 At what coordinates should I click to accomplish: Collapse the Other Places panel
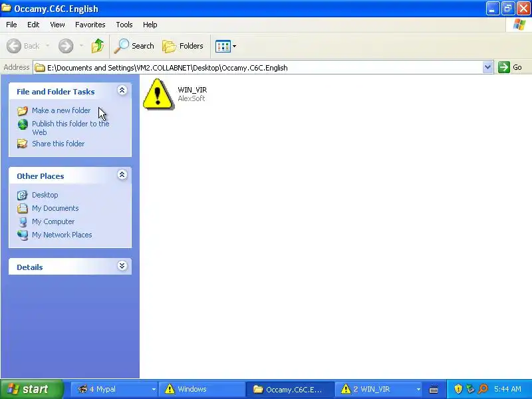(122, 175)
